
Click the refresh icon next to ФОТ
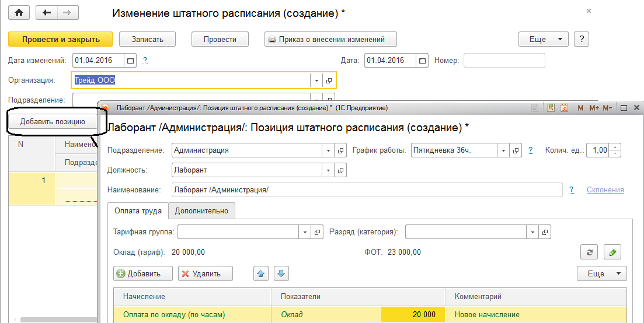(x=589, y=252)
